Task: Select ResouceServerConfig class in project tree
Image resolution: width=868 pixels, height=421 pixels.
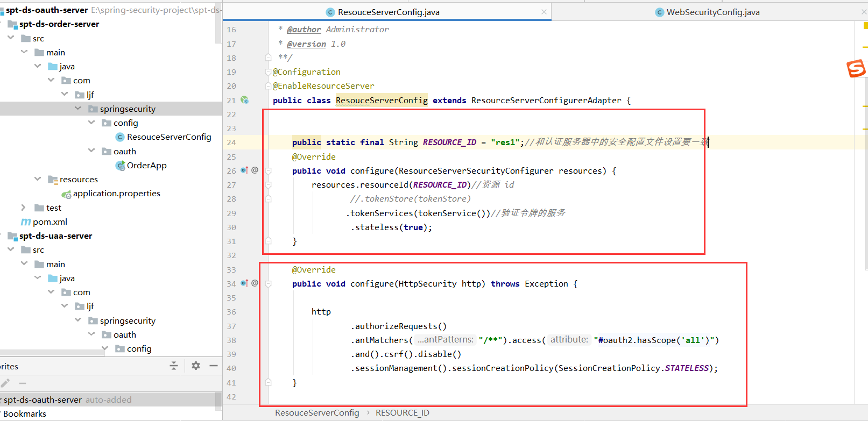Action: coord(169,137)
